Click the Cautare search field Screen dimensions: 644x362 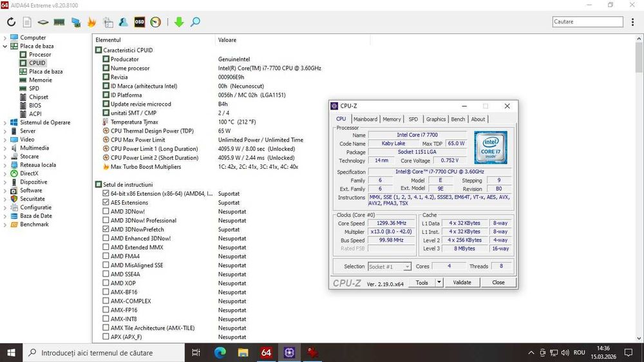[x=588, y=22]
